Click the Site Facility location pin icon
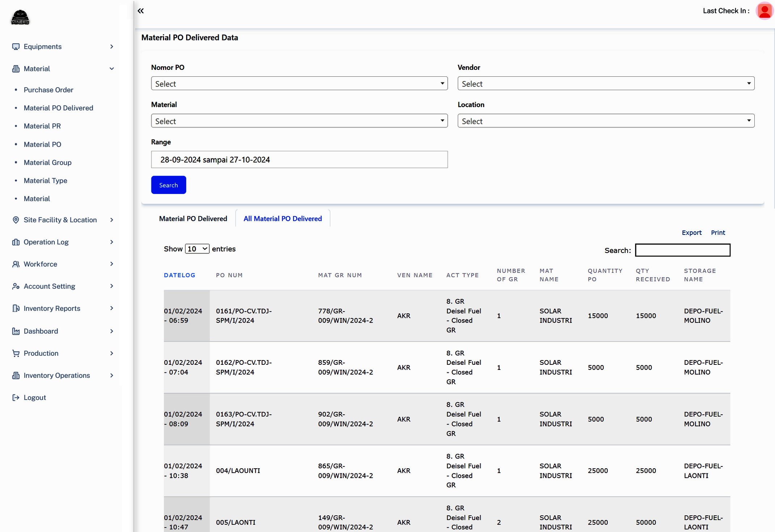Viewport: 775px width, 532px height. click(16, 220)
